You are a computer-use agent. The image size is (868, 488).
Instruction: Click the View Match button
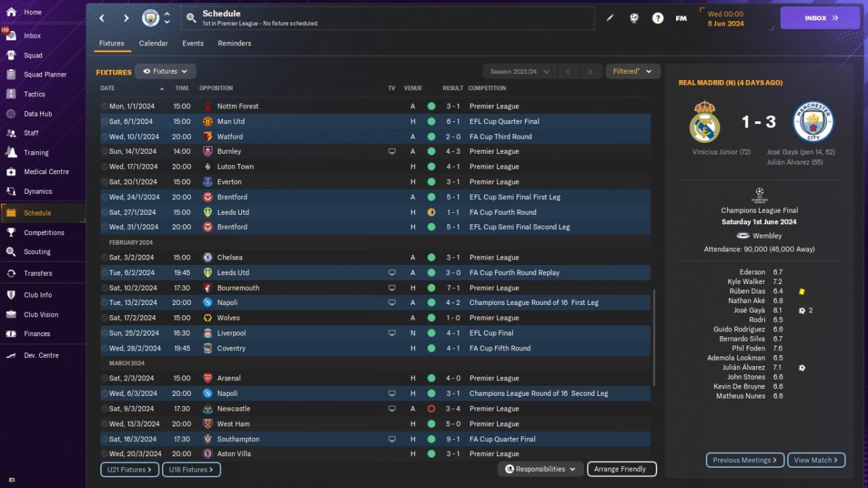pyautogui.click(x=816, y=460)
